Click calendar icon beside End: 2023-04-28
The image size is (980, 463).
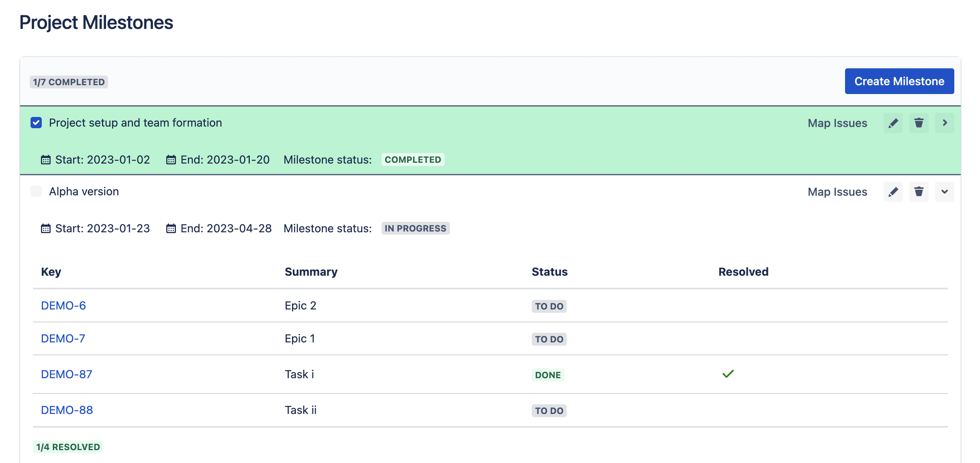(x=171, y=229)
